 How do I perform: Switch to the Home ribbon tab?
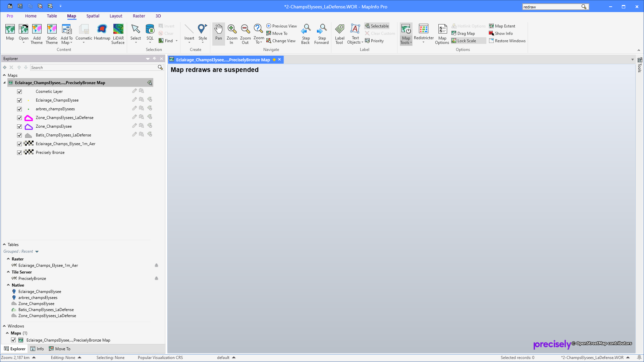coord(31,16)
